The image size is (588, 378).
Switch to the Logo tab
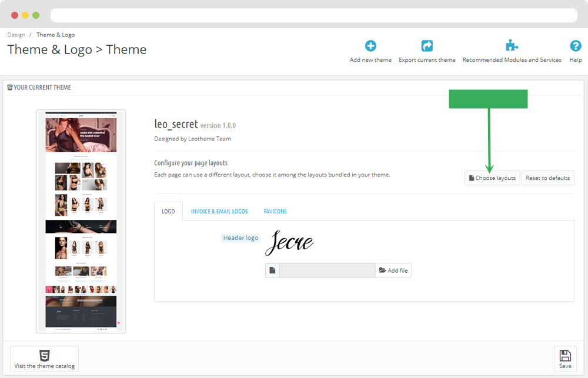(x=168, y=211)
